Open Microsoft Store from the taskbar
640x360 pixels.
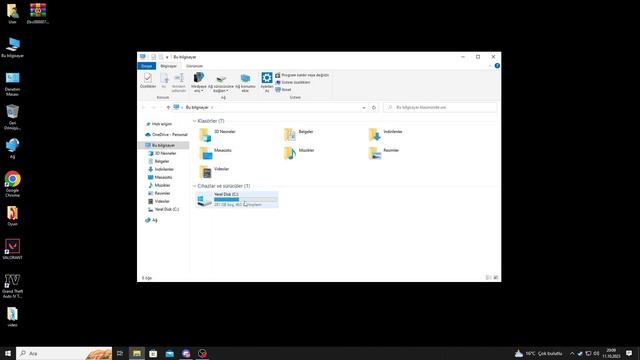[153, 353]
